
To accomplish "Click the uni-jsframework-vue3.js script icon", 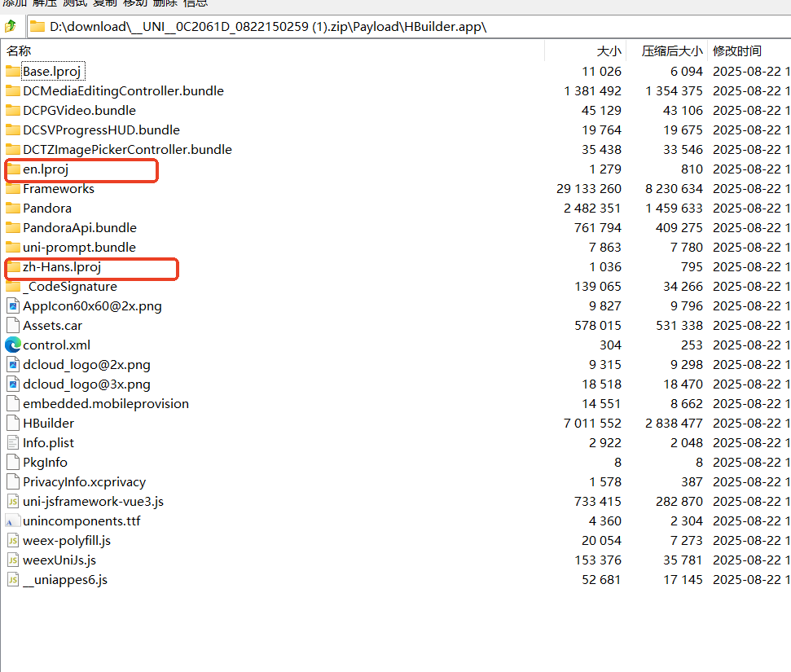I will pyautogui.click(x=13, y=502).
